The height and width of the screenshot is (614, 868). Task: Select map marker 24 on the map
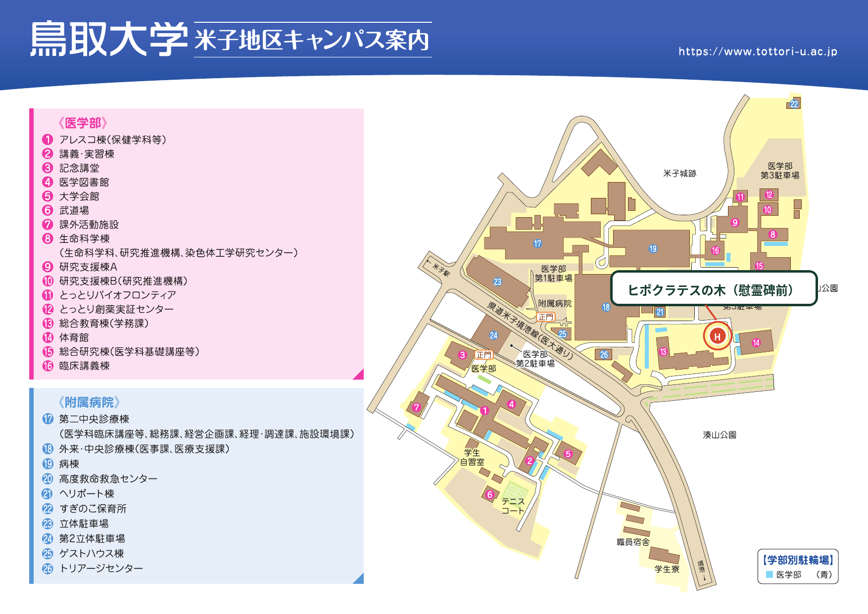(x=493, y=335)
